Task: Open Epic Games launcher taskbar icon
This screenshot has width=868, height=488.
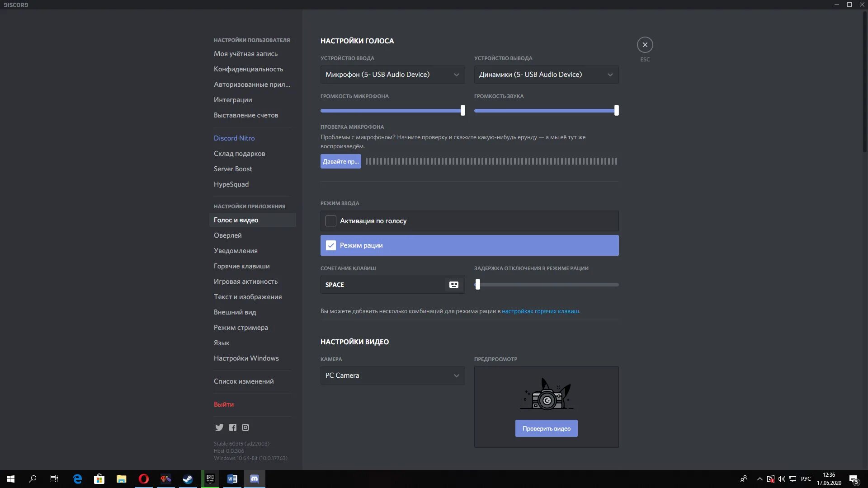Action: point(210,479)
